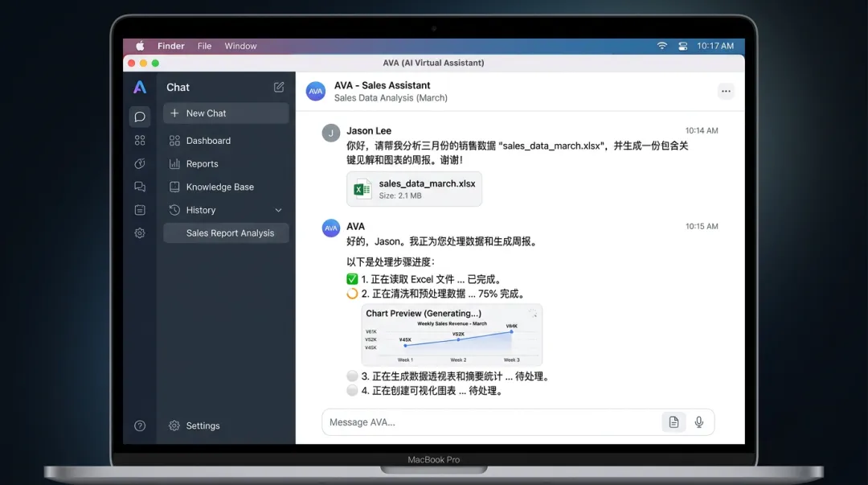Screen dimensions: 868x485
Task: Click the pending step 3 circle
Action: click(352, 376)
